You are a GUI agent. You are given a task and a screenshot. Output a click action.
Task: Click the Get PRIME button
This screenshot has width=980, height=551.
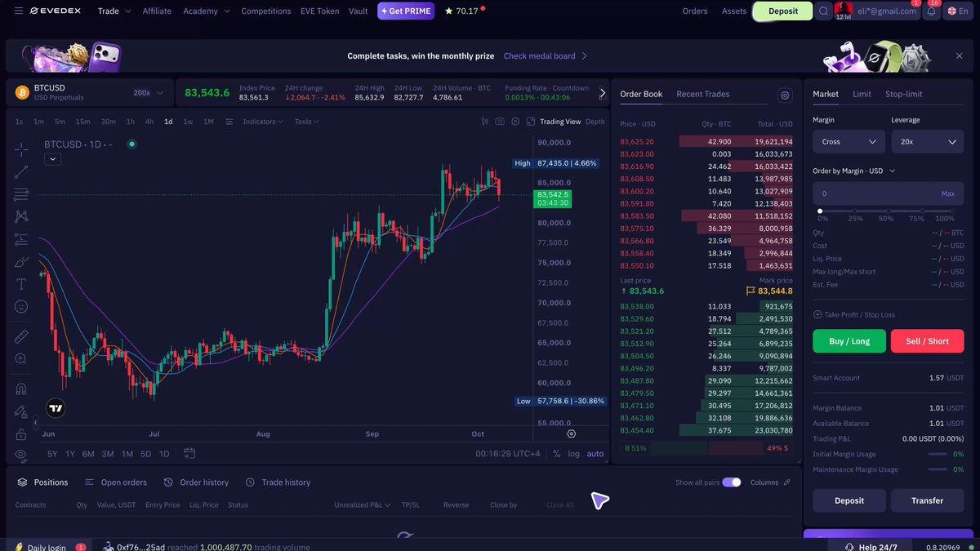pos(406,11)
